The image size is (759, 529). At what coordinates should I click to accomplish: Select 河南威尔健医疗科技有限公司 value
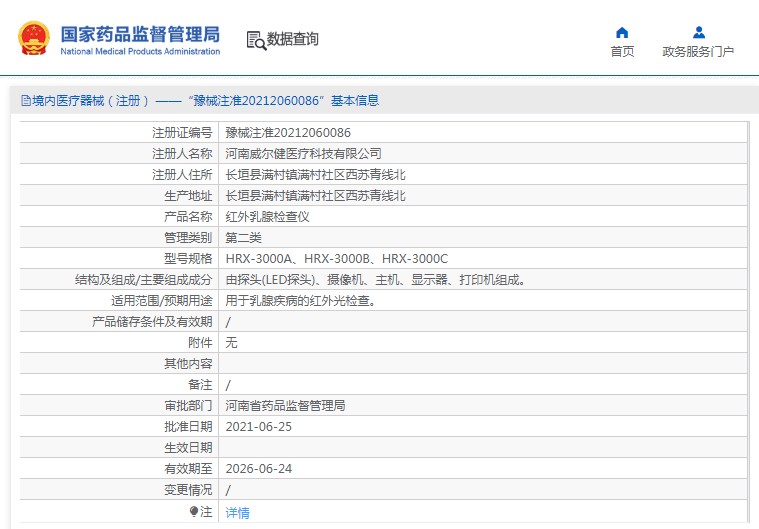click(304, 153)
